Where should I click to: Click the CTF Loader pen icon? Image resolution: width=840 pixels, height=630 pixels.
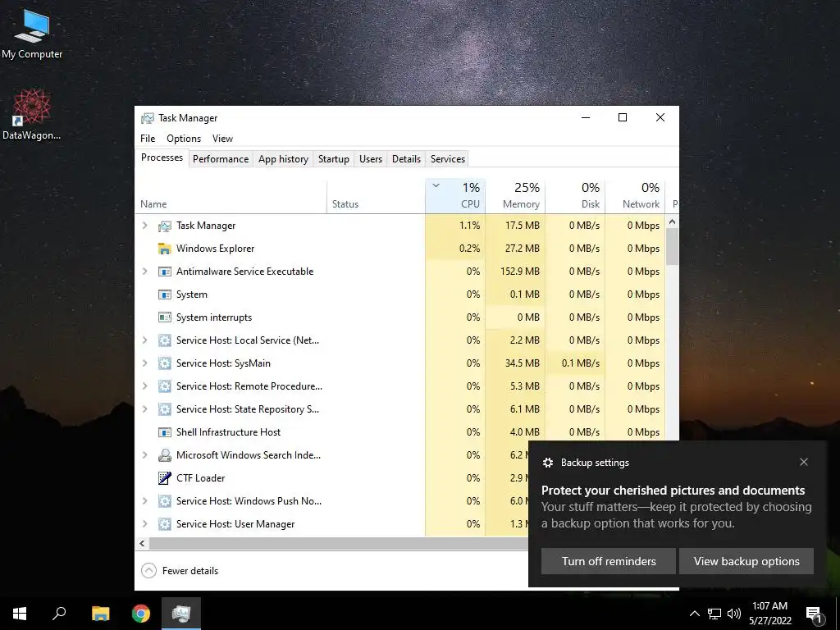click(164, 478)
